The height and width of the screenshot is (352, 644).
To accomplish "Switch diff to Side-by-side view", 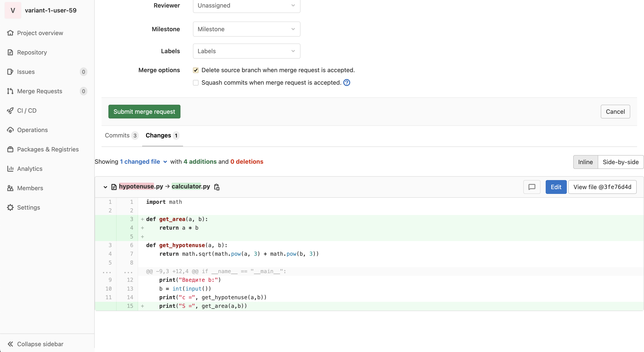I will point(620,162).
